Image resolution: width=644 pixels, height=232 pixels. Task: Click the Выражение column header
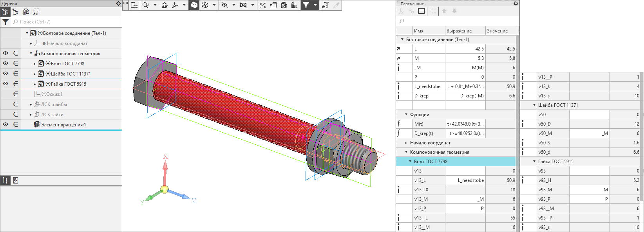tap(459, 31)
